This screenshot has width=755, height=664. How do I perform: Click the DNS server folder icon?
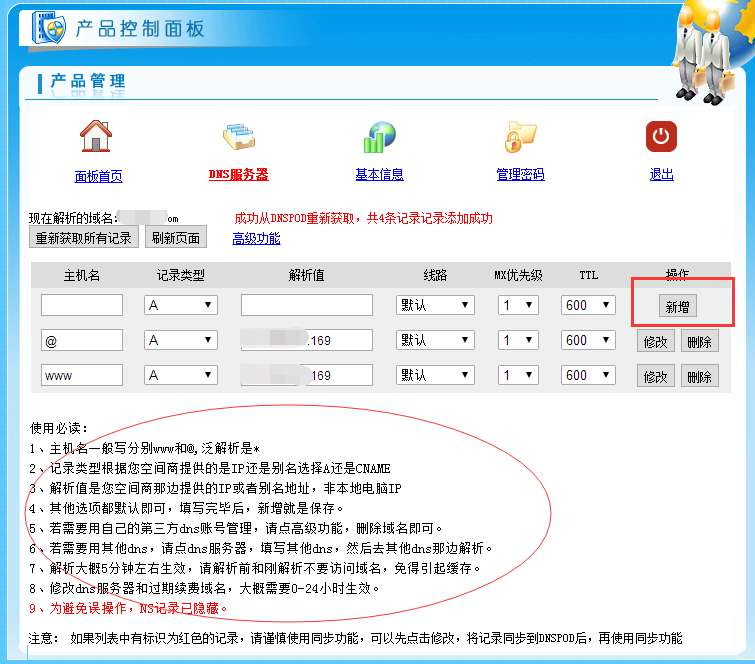pos(238,137)
